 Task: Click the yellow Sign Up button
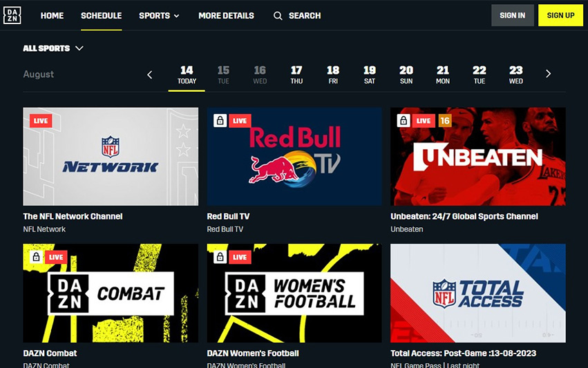[560, 15]
